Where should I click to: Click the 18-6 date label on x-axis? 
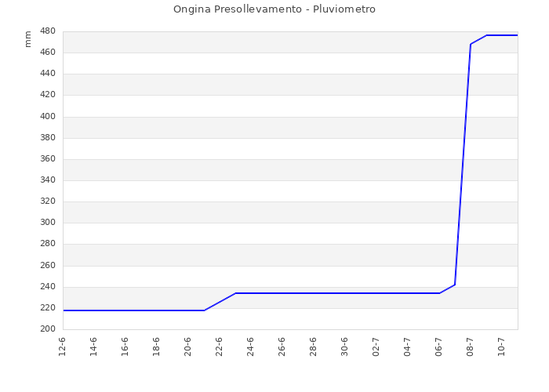pos(157,347)
